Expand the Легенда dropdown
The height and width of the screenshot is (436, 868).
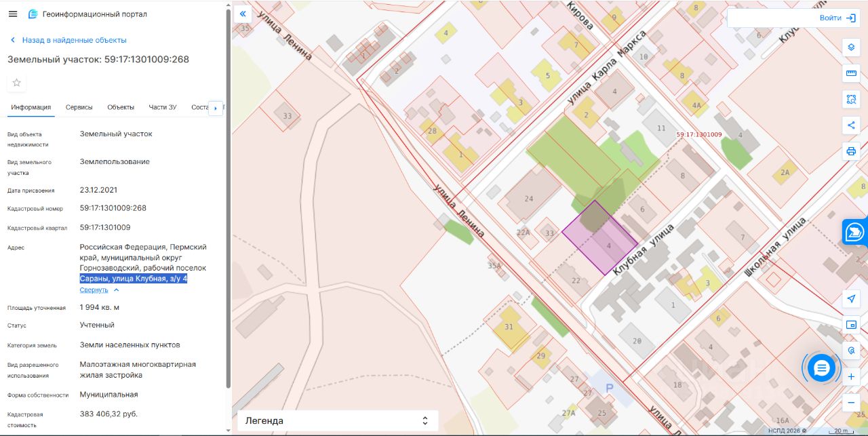pyautogui.click(x=338, y=420)
